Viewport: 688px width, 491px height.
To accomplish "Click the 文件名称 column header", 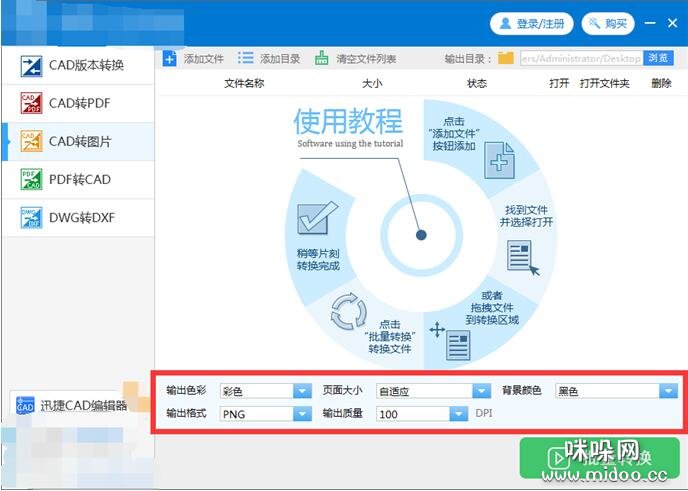I will point(244,83).
